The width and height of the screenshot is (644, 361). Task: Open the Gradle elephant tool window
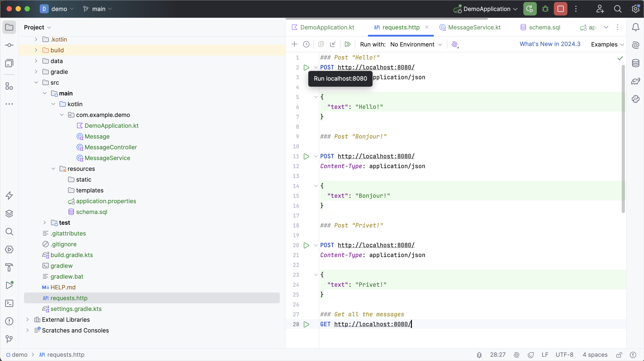coord(635,81)
